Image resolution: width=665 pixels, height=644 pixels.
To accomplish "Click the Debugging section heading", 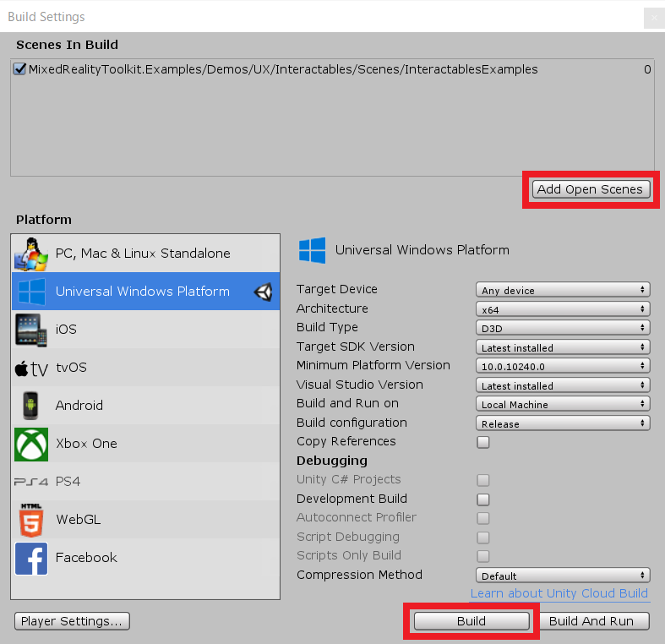I will (332, 461).
